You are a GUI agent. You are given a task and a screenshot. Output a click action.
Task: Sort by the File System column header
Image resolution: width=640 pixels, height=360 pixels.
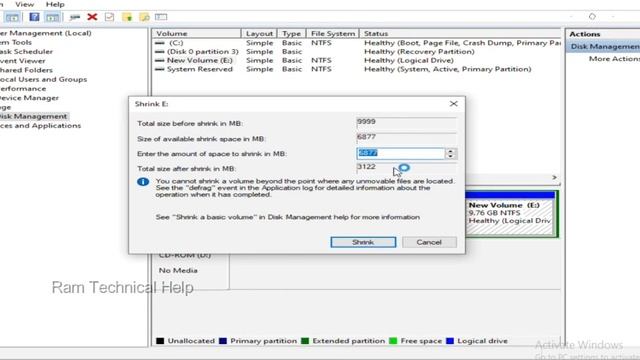(333, 33)
